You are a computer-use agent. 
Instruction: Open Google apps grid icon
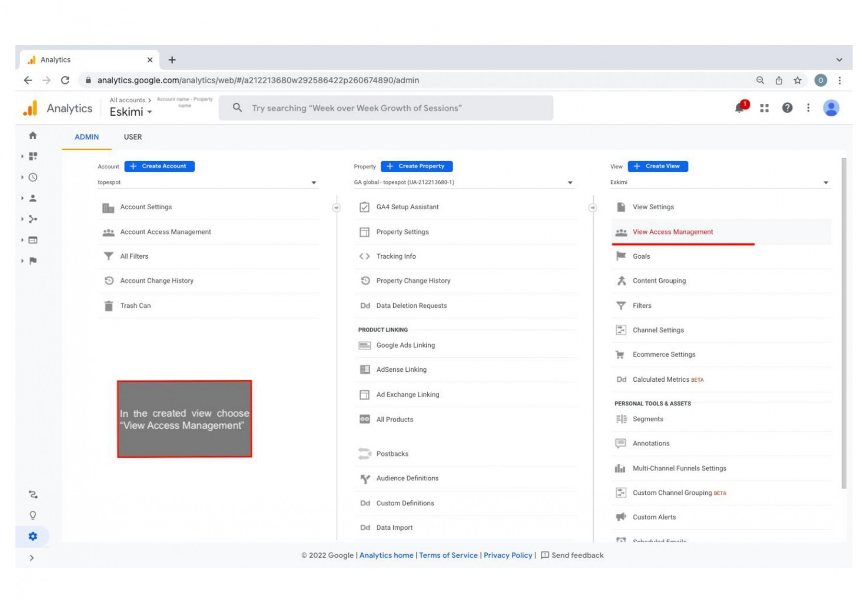pyautogui.click(x=764, y=108)
